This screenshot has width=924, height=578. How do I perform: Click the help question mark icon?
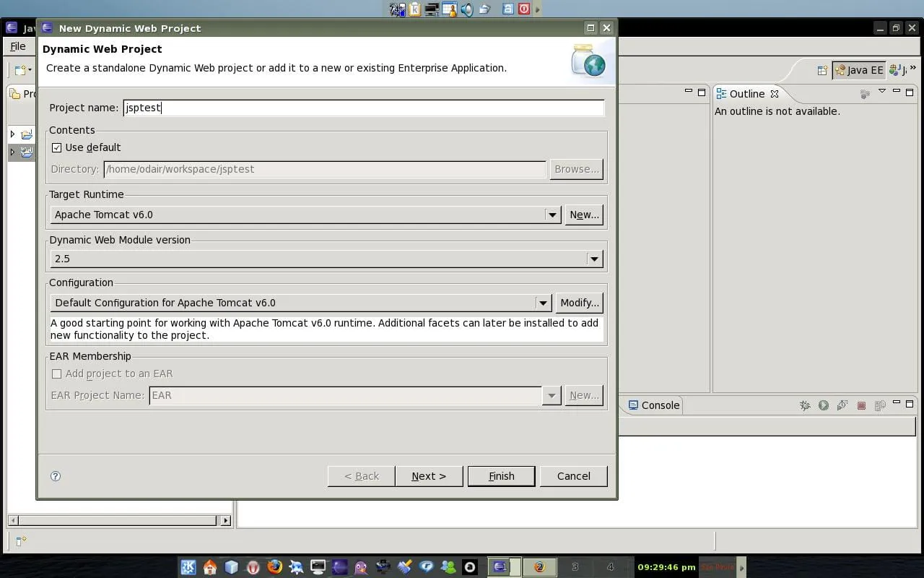tap(56, 476)
